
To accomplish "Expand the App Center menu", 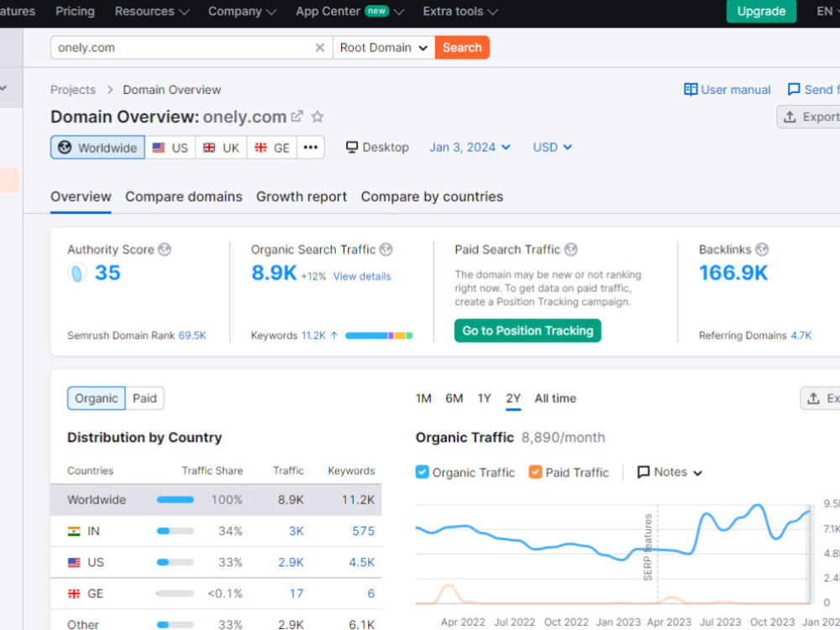I will pos(349,11).
